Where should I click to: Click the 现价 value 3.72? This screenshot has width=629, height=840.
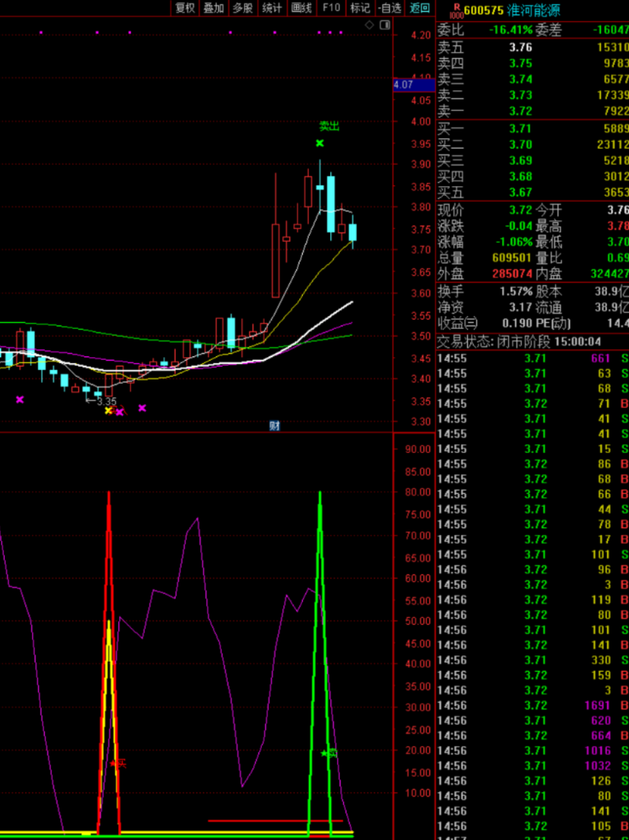pos(520,210)
